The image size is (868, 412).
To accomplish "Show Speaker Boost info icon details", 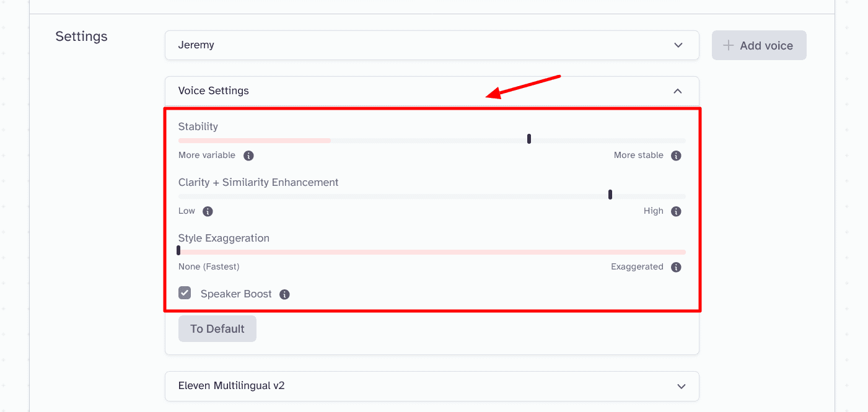I will pos(284,294).
